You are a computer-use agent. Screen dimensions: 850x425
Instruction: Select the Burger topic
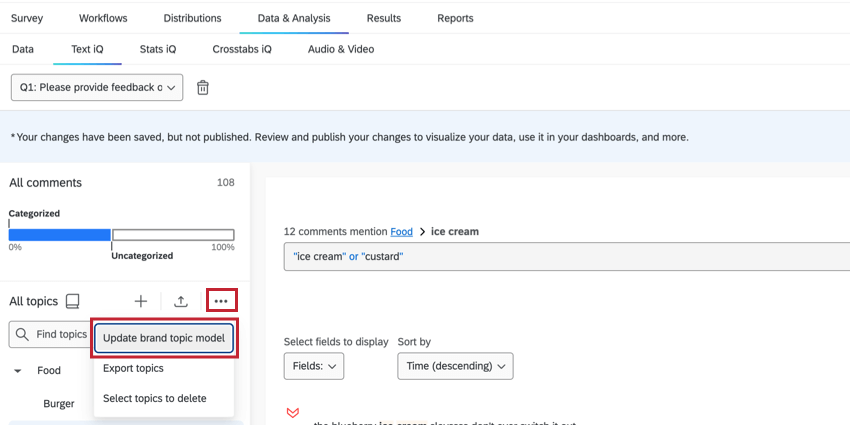point(59,404)
